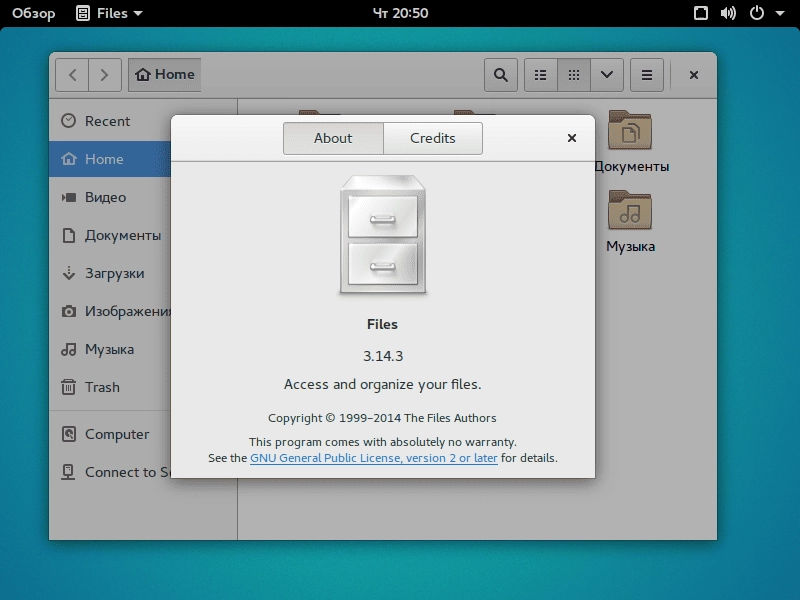Click the file cabinet app icon

tap(383, 235)
